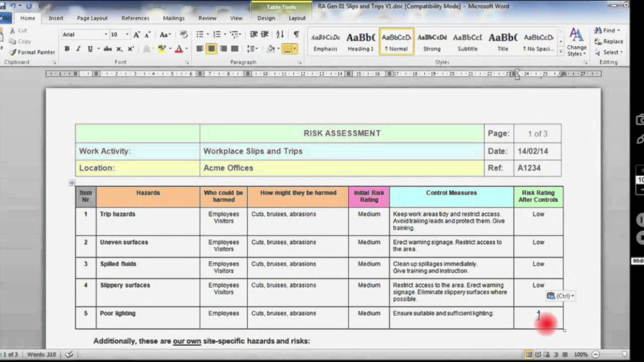
Task: Apply red font color
Action: click(179, 49)
